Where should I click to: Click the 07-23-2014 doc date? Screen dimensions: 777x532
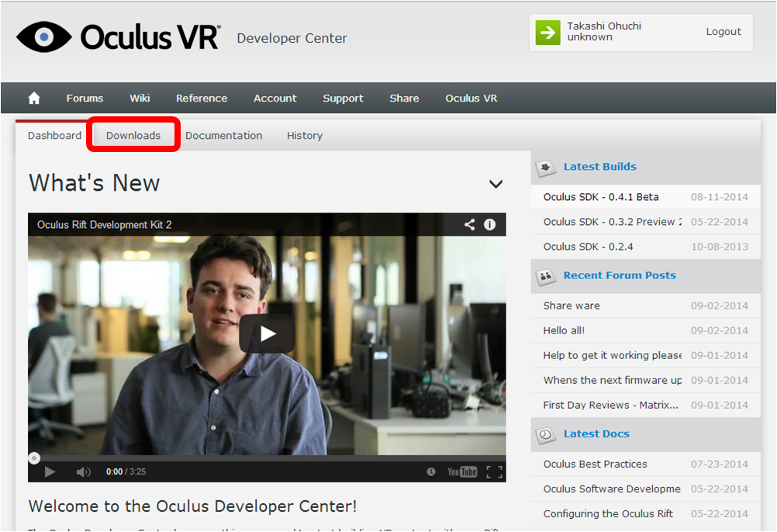pos(719,464)
